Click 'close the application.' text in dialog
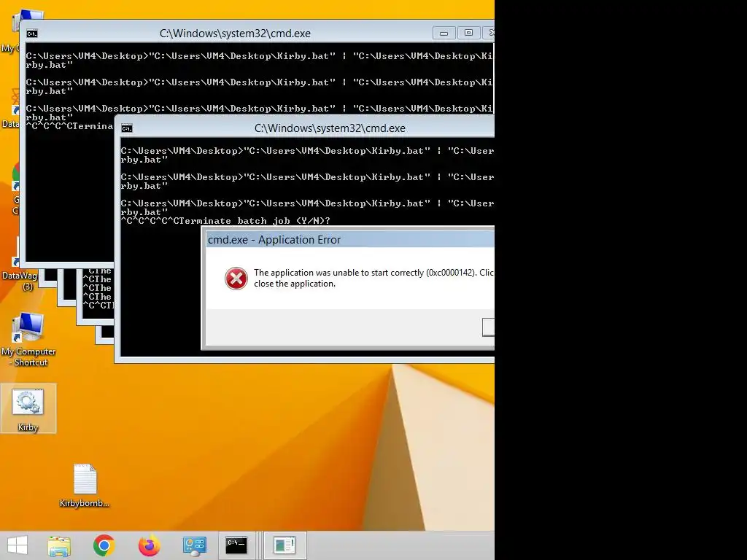 pos(295,284)
